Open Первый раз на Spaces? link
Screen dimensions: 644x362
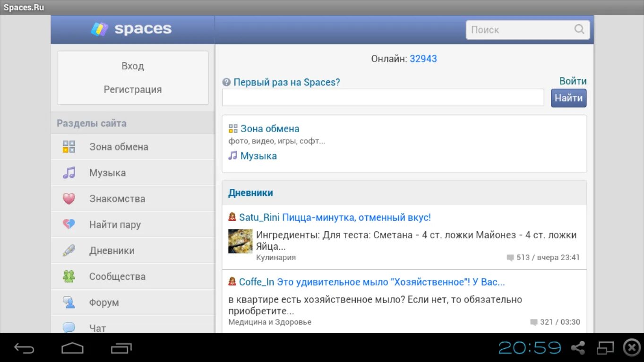[287, 83]
